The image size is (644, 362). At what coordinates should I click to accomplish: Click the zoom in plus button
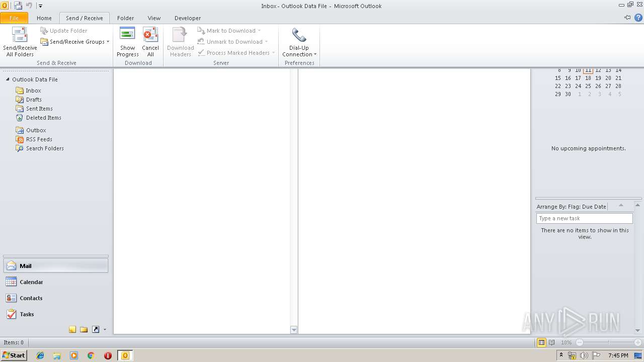638,342
